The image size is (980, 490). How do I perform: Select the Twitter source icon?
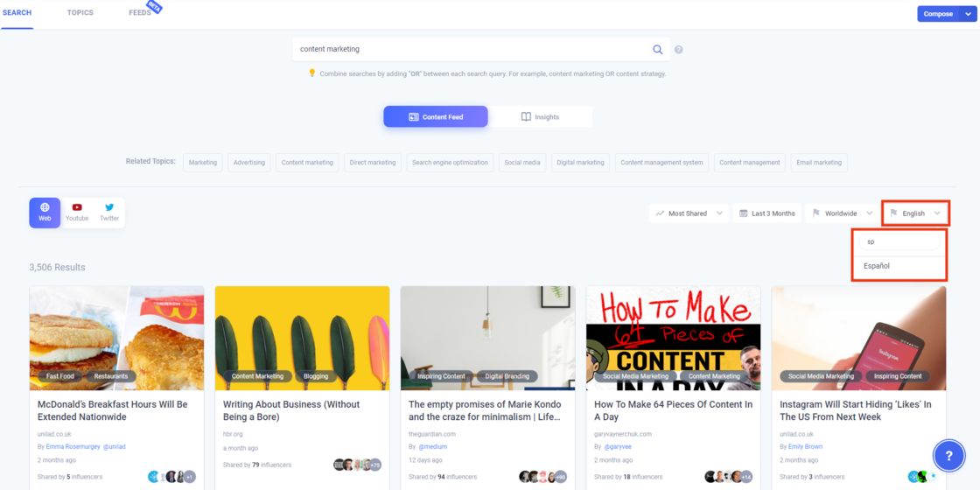coord(109,213)
